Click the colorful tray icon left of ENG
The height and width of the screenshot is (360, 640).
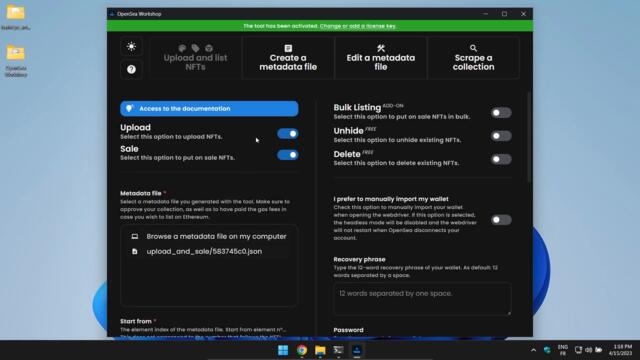547,350
